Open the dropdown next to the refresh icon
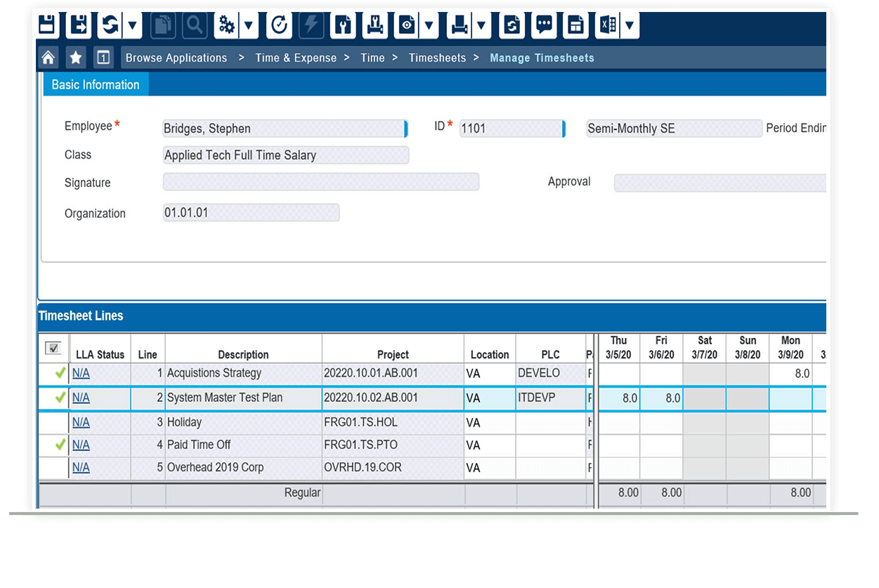Viewport: 879px width, 588px height. click(x=131, y=25)
